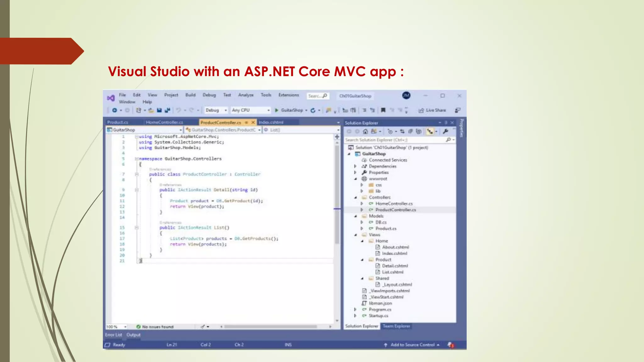Open the File menu
644x362 pixels.
coord(122,95)
